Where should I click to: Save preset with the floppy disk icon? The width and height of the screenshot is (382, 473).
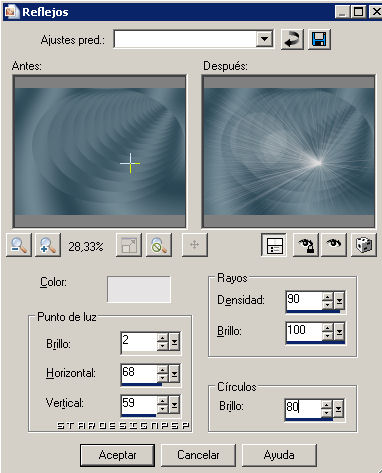click(319, 39)
